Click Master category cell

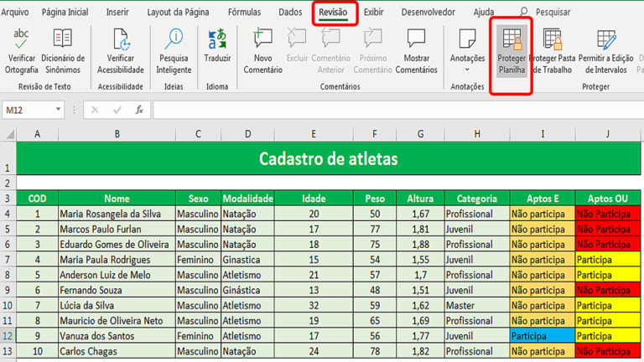click(x=477, y=306)
